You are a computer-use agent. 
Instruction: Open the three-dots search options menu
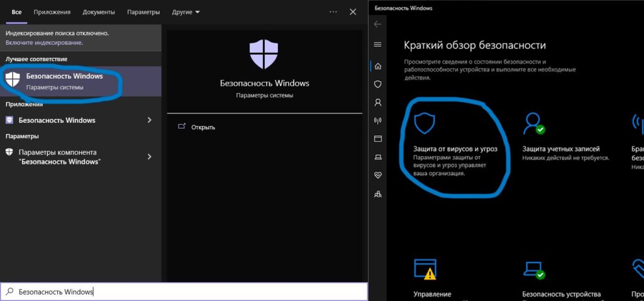coord(333,12)
